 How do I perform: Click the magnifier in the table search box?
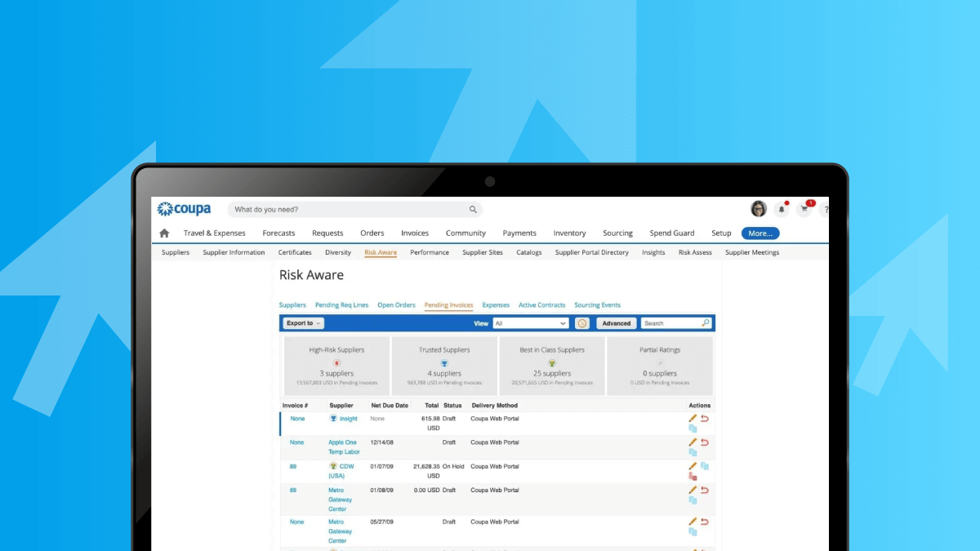(706, 323)
